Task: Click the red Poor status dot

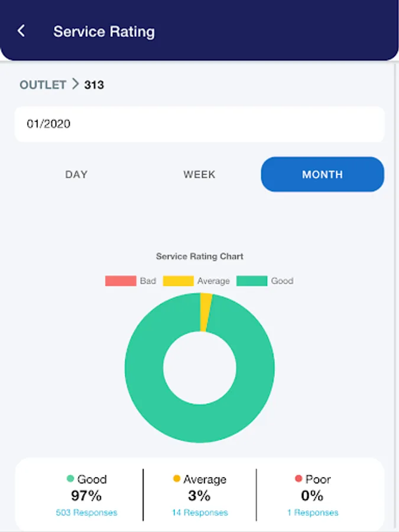Action: 299,479
